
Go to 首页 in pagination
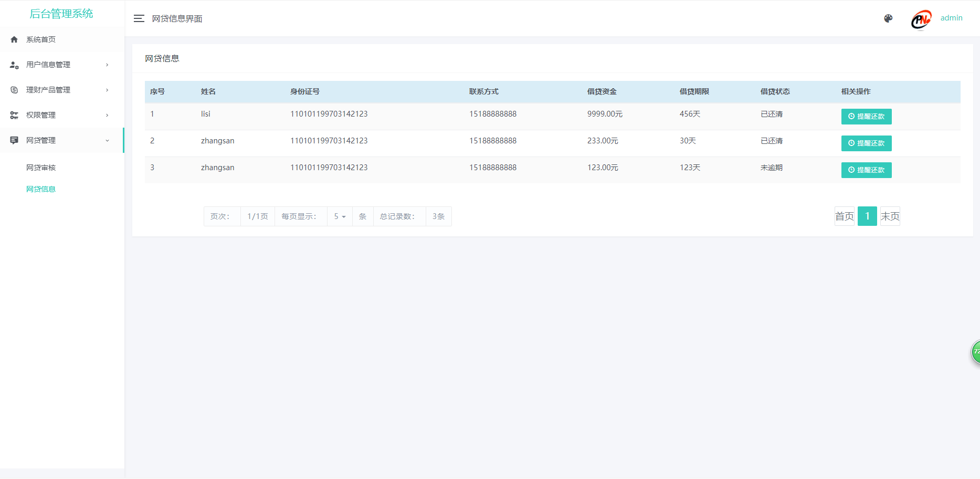click(845, 216)
